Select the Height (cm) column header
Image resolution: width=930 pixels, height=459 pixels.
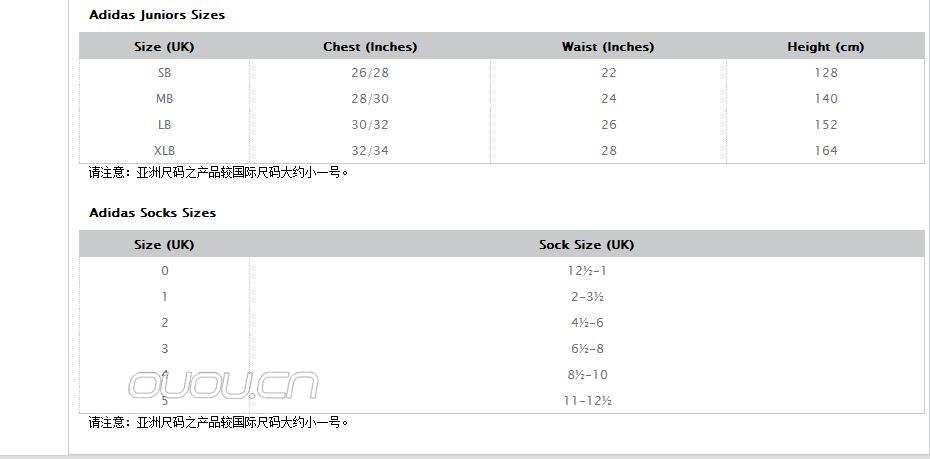pyautogui.click(x=825, y=47)
